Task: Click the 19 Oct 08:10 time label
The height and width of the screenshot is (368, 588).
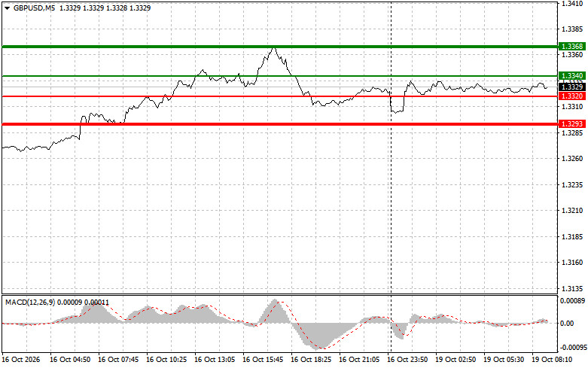Action: [552, 360]
